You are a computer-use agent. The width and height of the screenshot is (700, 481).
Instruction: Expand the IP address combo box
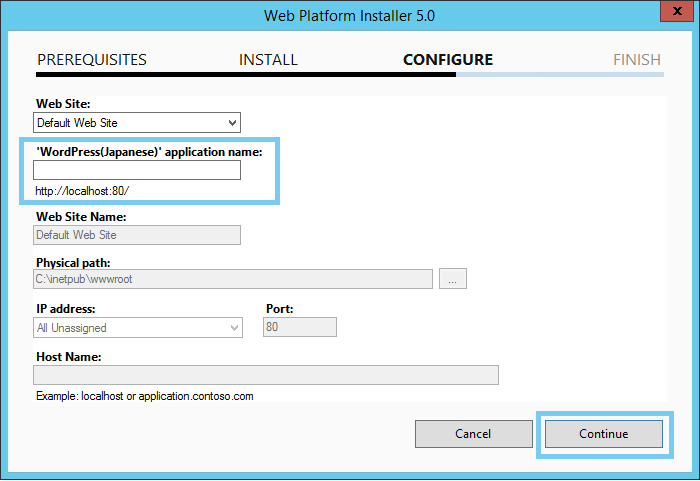[138, 328]
